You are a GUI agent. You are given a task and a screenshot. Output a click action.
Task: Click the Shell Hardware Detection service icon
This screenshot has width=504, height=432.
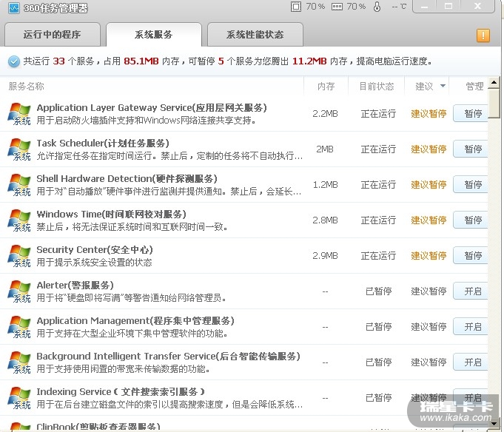pyautogui.click(x=19, y=185)
